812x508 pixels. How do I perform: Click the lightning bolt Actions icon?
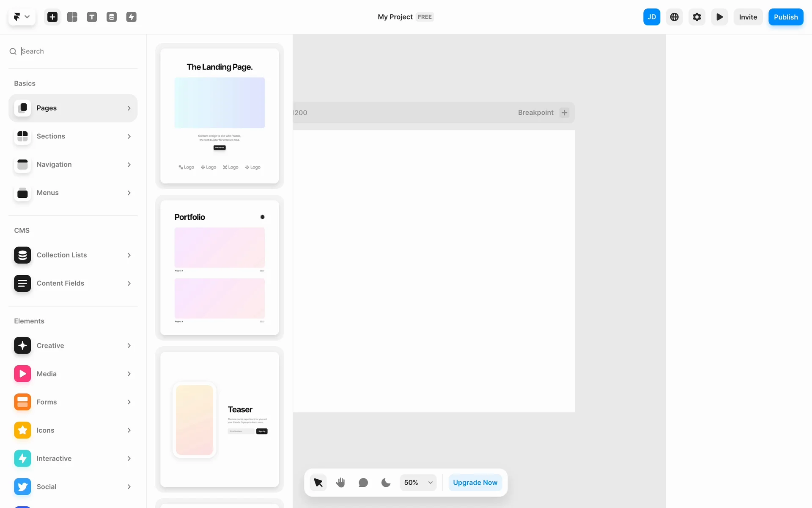click(132, 17)
